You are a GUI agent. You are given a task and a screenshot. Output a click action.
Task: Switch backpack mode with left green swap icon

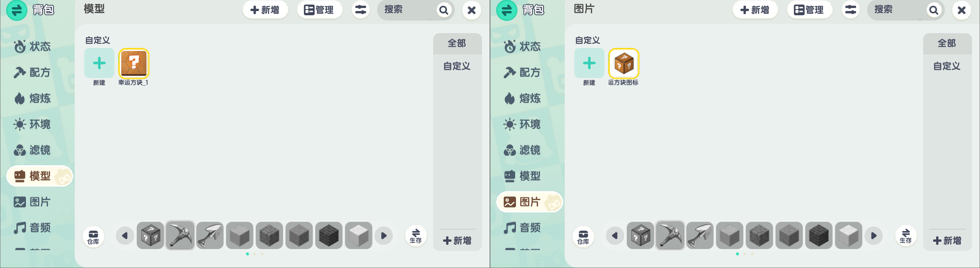(x=17, y=10)
